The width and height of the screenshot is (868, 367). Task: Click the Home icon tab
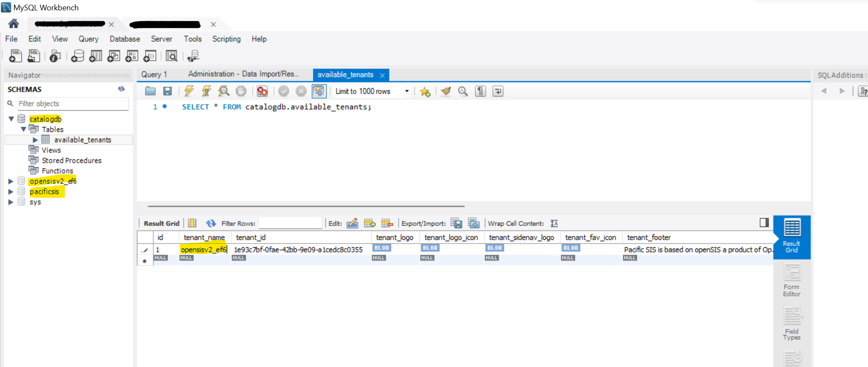pyautogui.click(x=14, y=24)
